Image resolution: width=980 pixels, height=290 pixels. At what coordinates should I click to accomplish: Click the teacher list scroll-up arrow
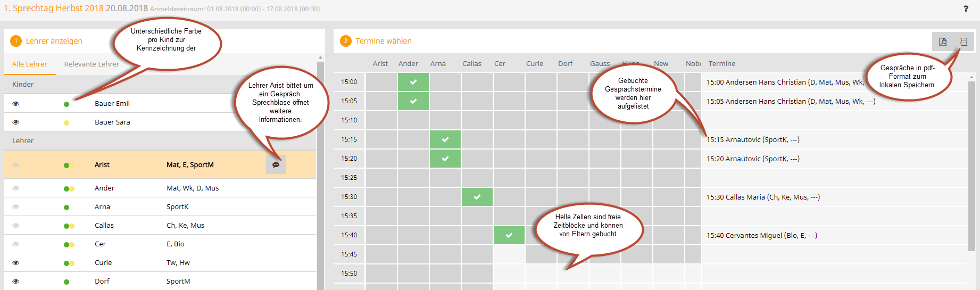pos(320,57)
